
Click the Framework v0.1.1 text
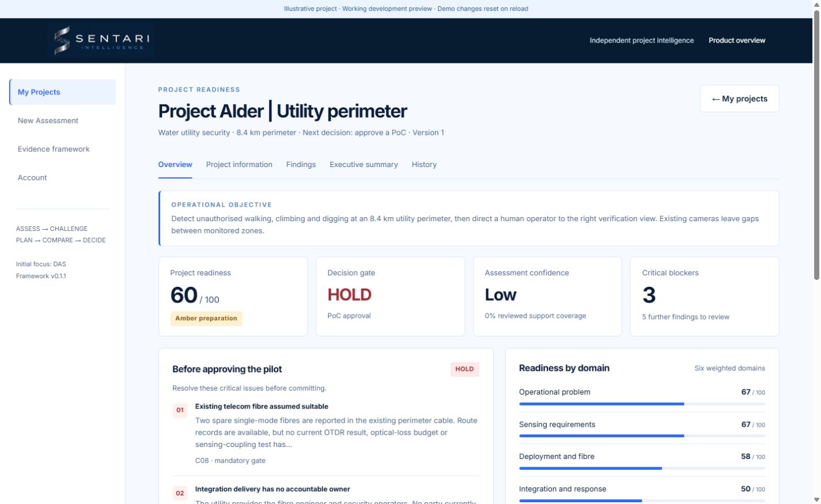41,276
